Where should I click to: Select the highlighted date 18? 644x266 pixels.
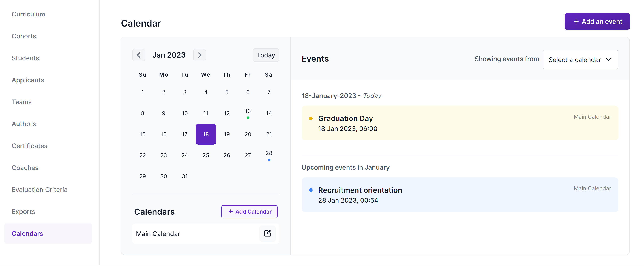[205, 134]
